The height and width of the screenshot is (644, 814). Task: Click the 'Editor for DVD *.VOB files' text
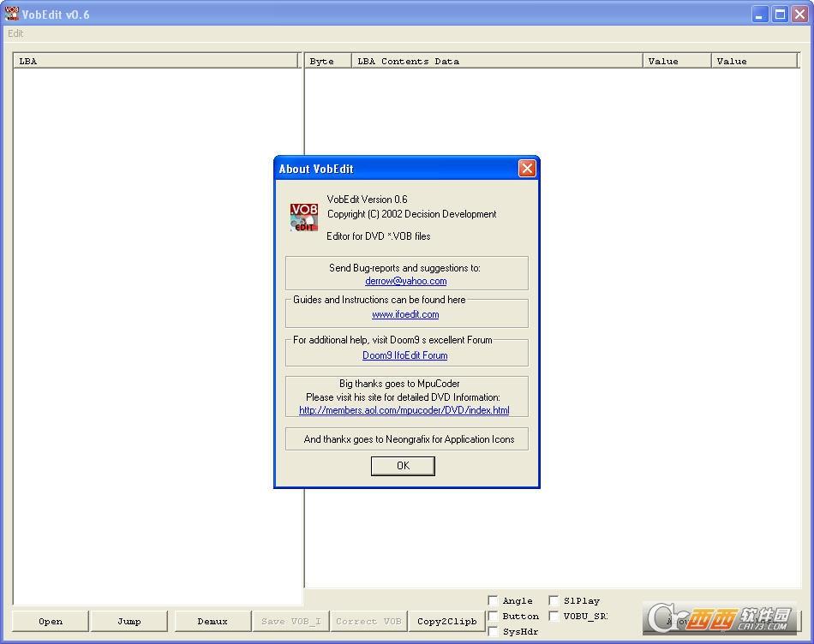click(x=379, y=236)
